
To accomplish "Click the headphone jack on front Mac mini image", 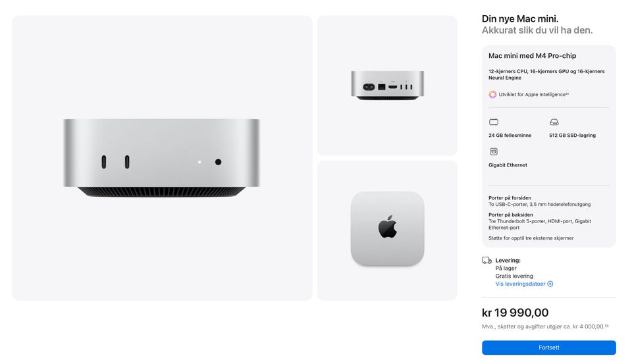I will (218, 162).
